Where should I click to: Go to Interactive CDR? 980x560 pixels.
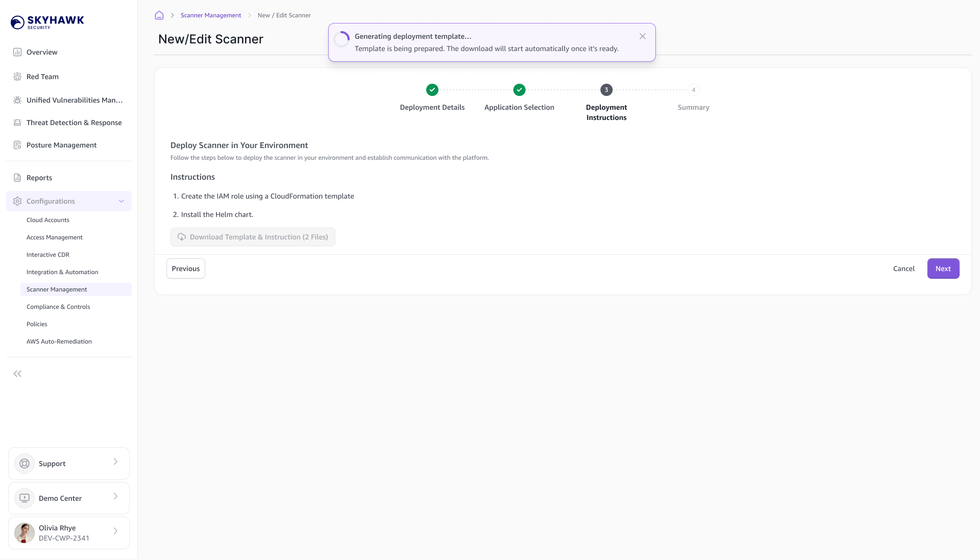point(48,255)
